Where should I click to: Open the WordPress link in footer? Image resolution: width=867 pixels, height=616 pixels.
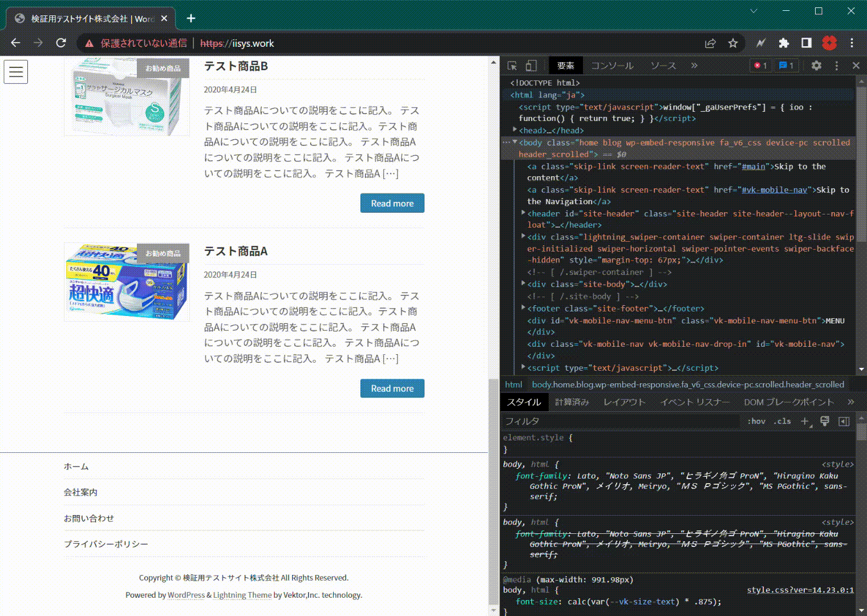coord(186,595)
